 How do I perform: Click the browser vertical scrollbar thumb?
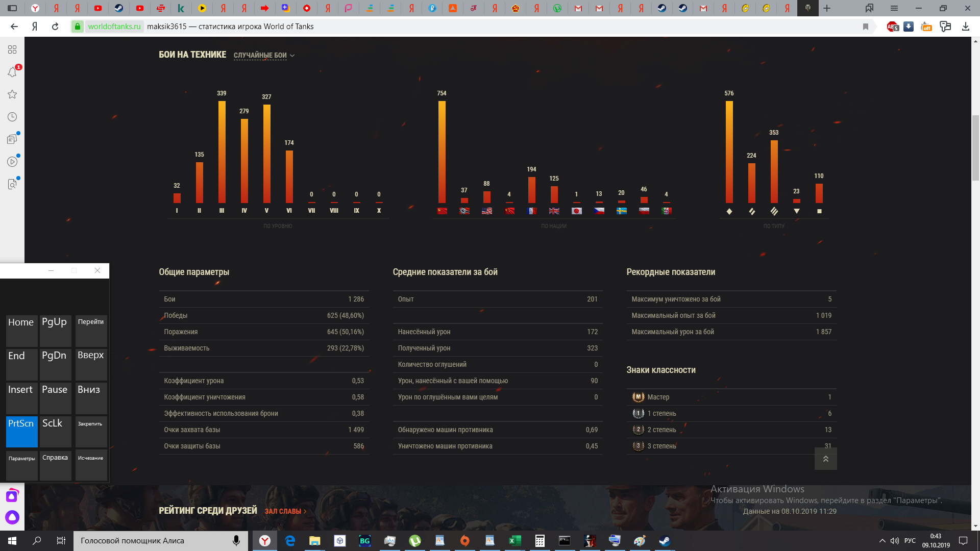[975, 148]
